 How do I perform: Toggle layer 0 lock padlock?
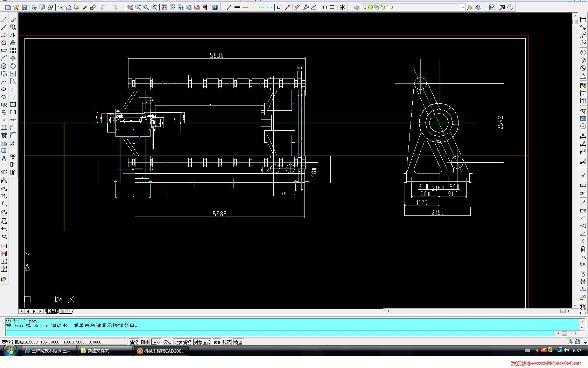[383, 7]
